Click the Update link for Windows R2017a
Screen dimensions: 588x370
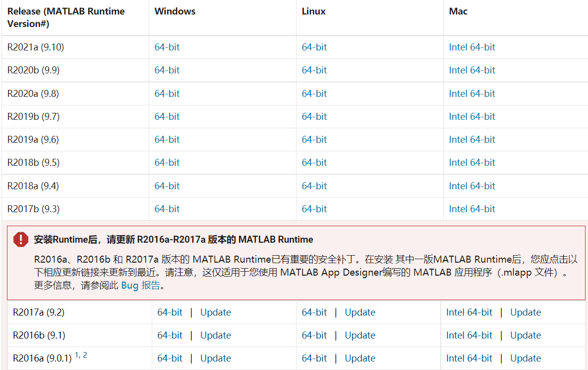click(216, 312)
